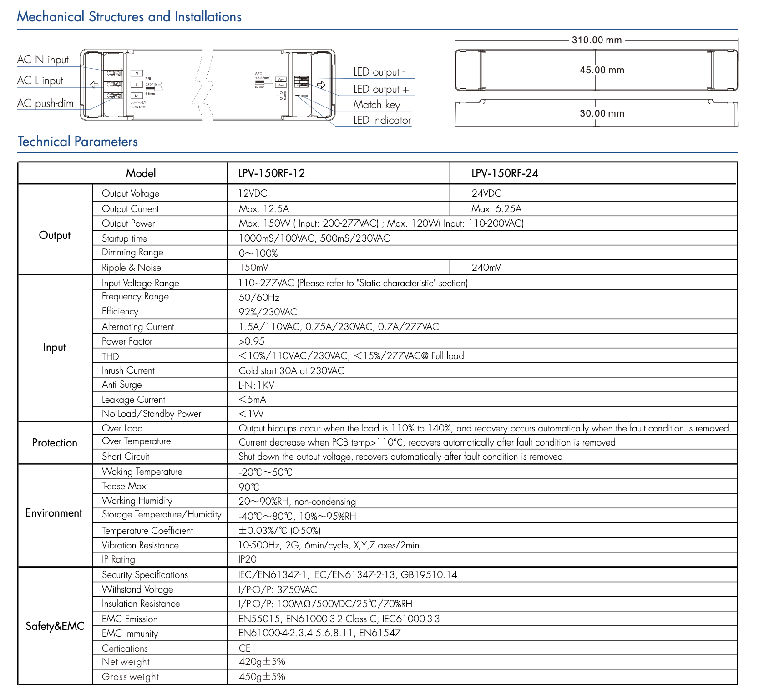
Task: Click the 310.00 mm dimension label
Action: [x=597, y=40]
